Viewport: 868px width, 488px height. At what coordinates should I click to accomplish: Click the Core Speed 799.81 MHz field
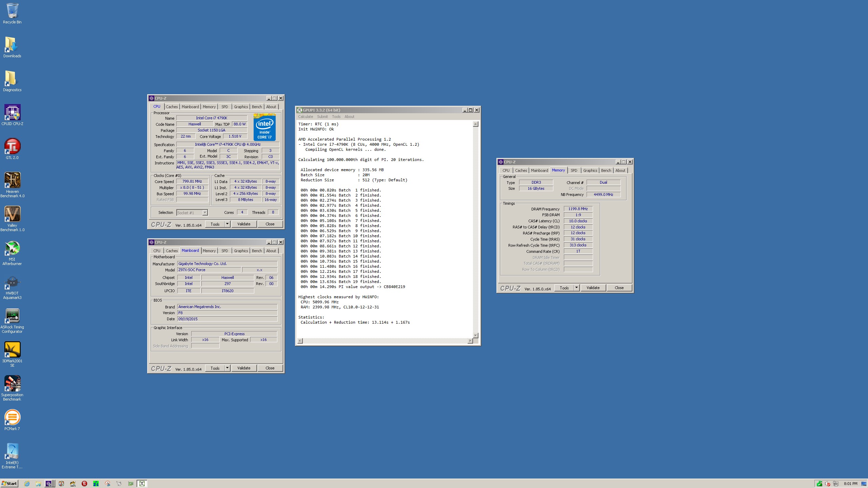[x=192, y=182]
